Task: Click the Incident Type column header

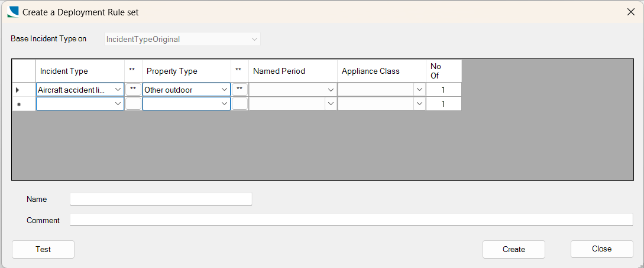Action: (x=80, y=71)
